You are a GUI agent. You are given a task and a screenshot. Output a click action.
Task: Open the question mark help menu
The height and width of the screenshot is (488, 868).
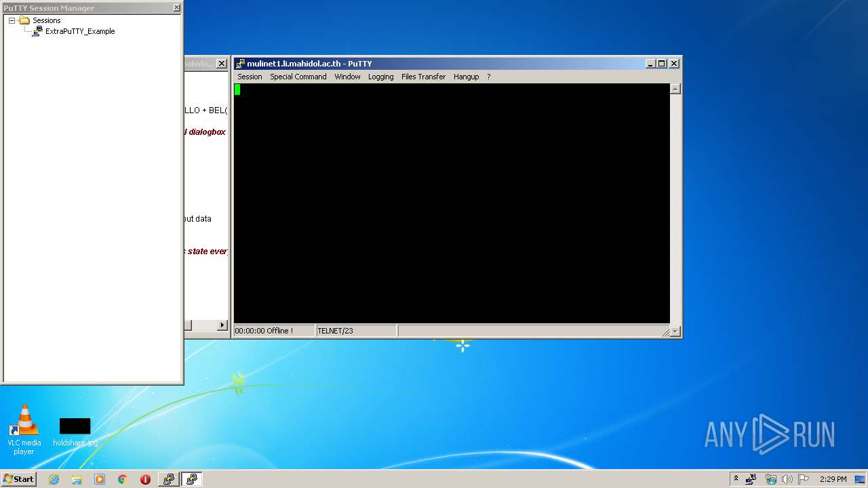[488, 77]
